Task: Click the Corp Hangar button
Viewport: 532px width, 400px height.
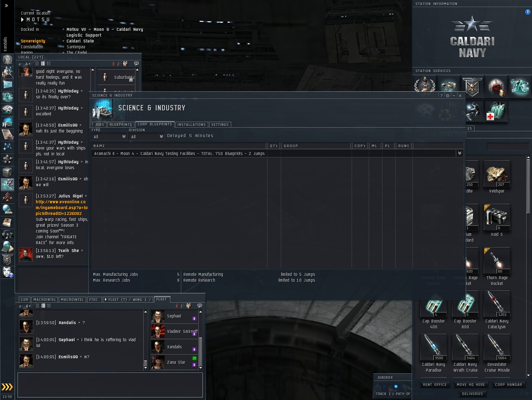Action: [x=508, y=385]
